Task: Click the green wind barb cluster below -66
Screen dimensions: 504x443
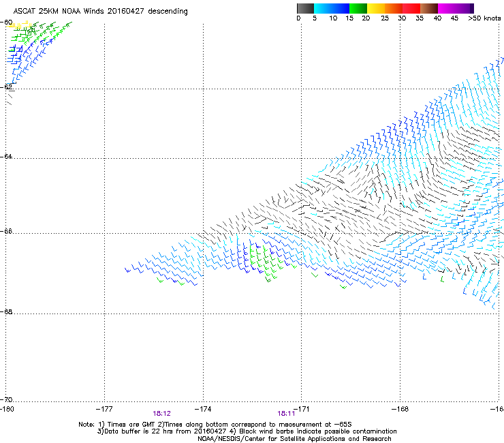Action: [266, 263]
